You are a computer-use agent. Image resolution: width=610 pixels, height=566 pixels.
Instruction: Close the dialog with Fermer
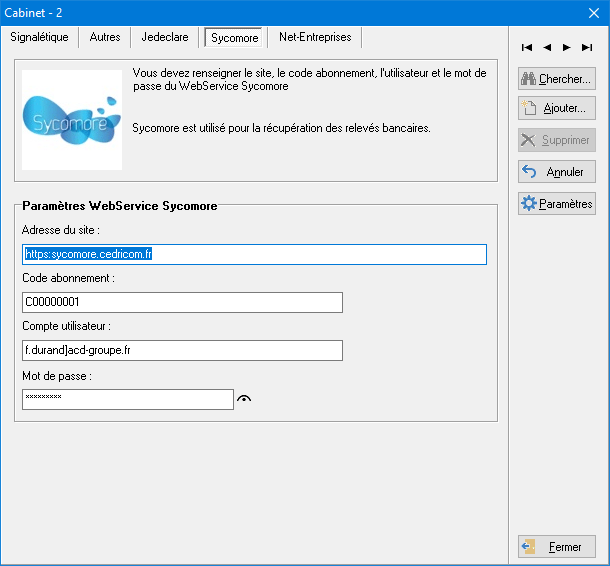pos(556,547)
